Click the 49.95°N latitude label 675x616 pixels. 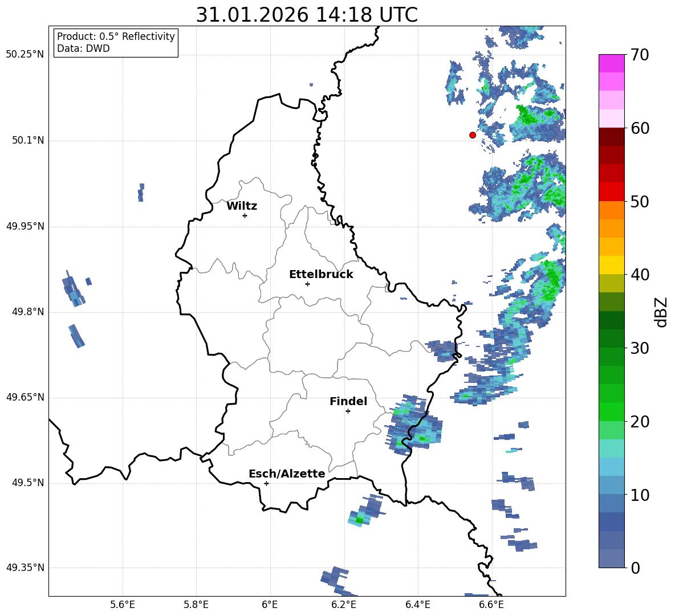pos(25,226)
